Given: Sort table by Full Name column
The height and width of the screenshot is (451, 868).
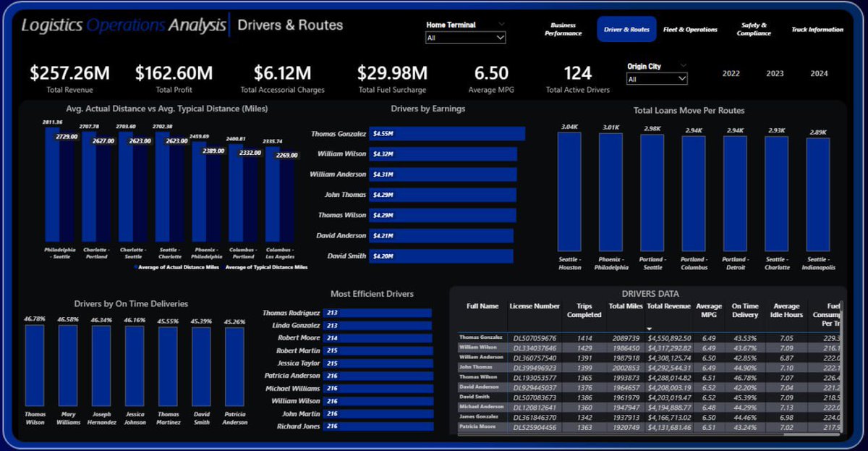Looking at the screenshot, I should [482, 306].
